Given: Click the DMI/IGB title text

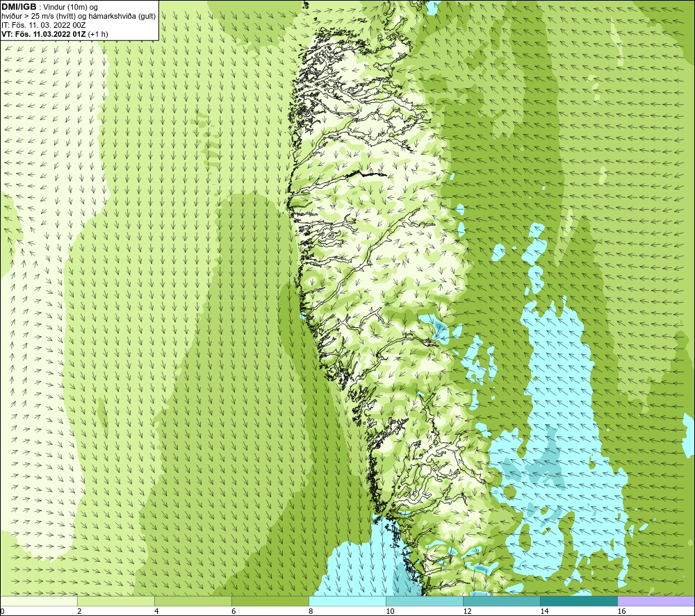Looking at the screenshot, I should coord(19,7).
